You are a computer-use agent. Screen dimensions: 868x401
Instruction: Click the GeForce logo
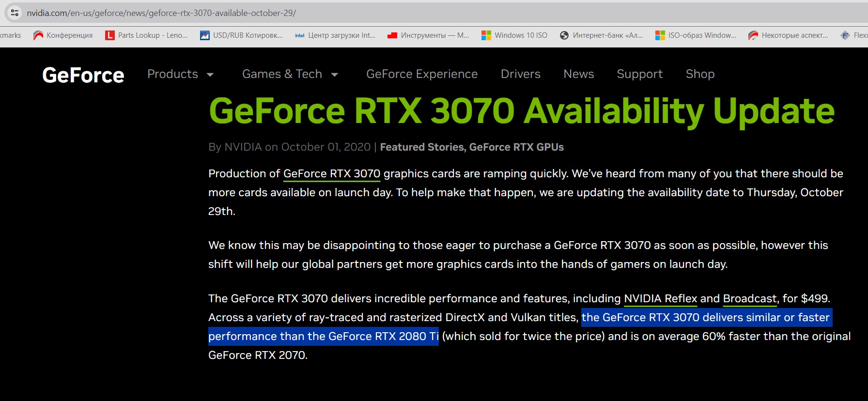tap(83, 75)
